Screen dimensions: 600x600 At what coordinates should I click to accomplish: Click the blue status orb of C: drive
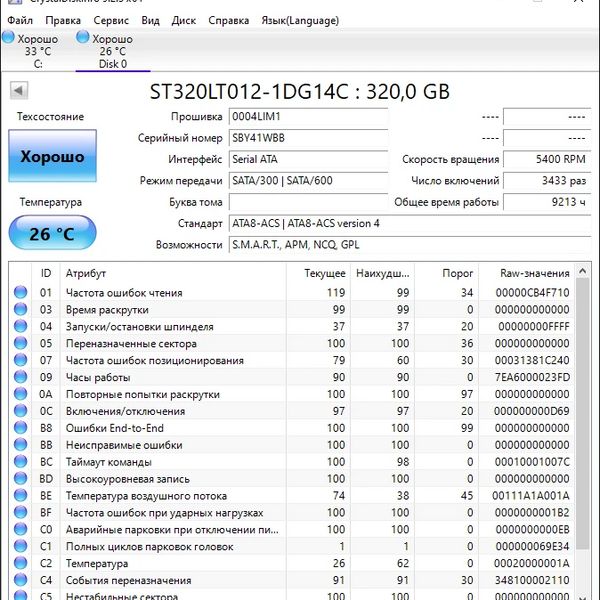coord(8,37)
